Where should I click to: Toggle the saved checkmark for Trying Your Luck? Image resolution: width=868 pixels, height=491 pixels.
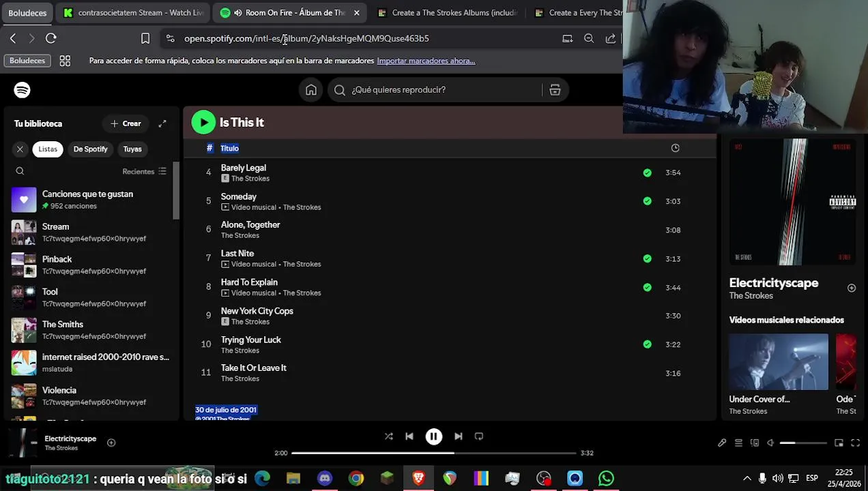(x=647, y=344)
